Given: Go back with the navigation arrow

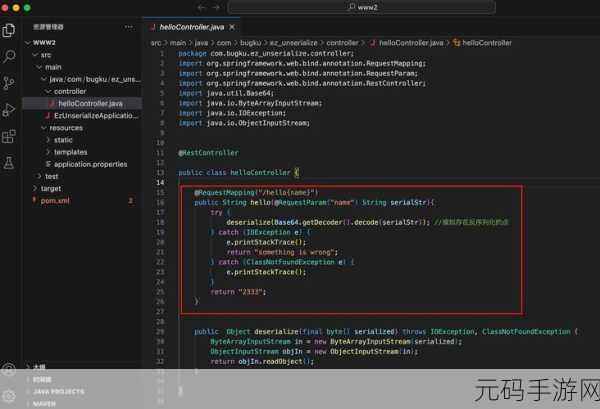Looking at the screenshot, I should click(201, 7).
